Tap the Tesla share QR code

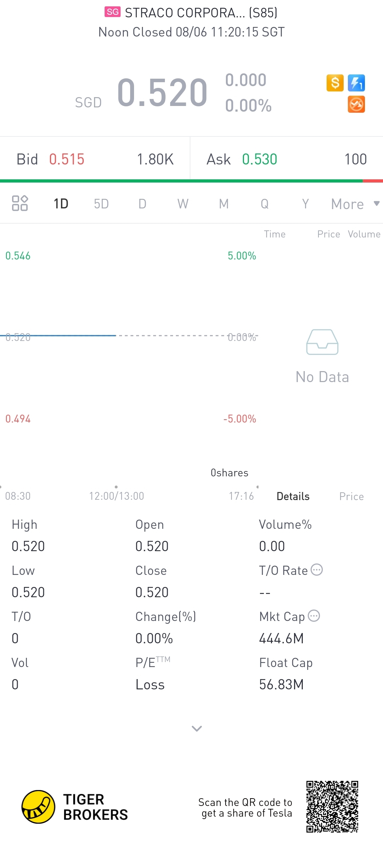click(x=332, y=806)
